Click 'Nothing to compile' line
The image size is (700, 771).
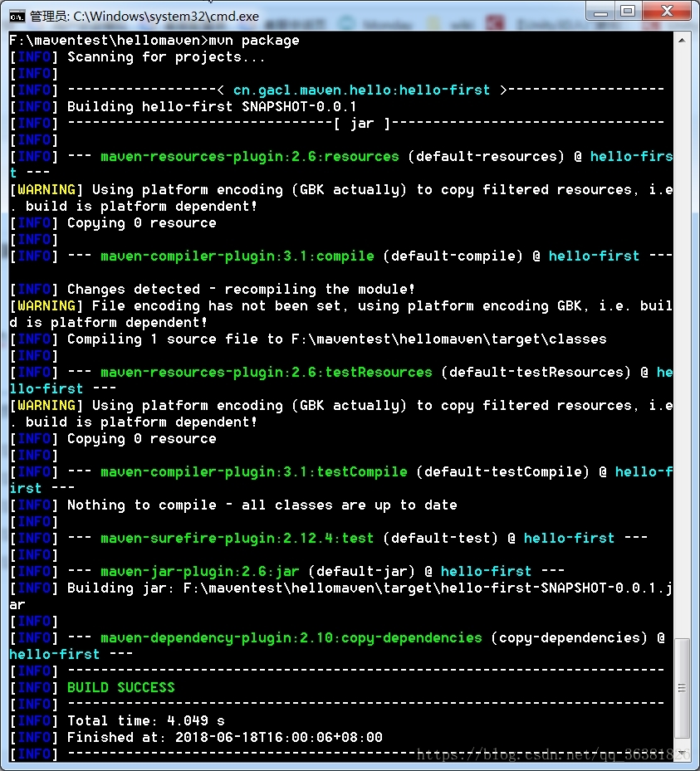[262, 505]
